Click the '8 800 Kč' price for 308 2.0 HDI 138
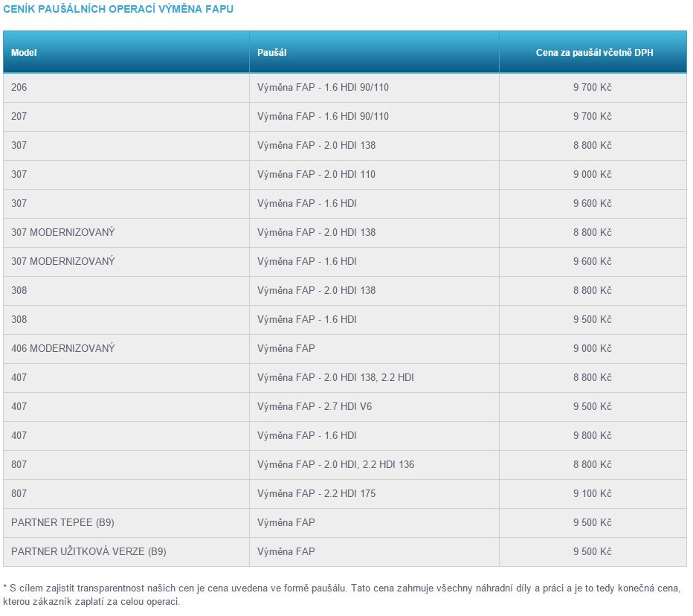This screenshot has height=616, width=693. click(x=592, y=291)
